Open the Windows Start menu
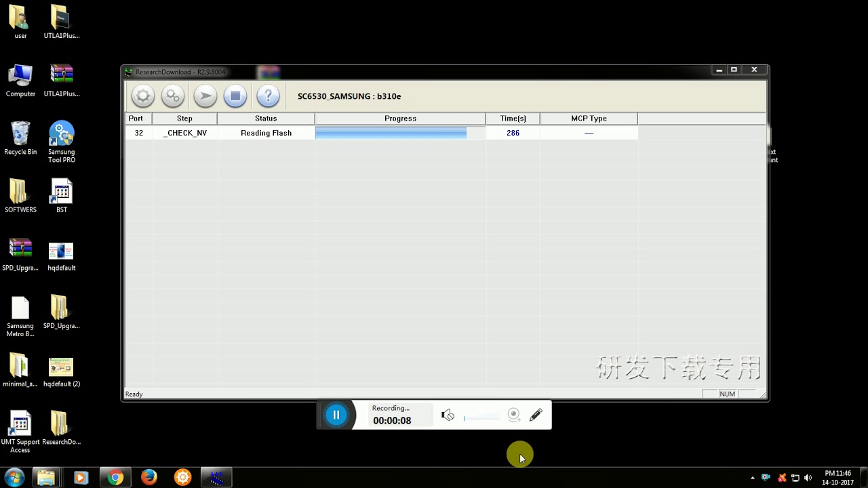 [x=14, y=477]
